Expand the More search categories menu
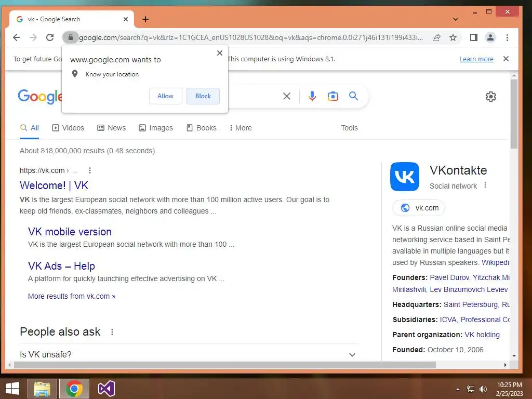Image resolution: width=532 pixels, height=399 pixels. pos(241,128)
